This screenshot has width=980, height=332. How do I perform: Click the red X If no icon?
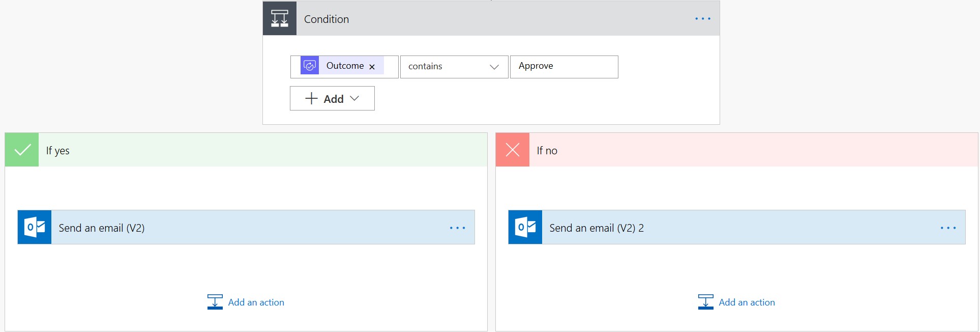tap(513, 150)
